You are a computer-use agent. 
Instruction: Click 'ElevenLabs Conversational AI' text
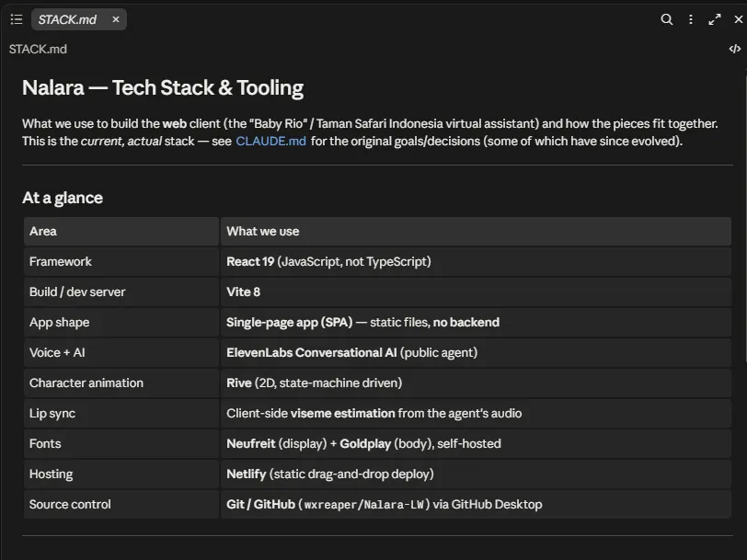[312, 352]
